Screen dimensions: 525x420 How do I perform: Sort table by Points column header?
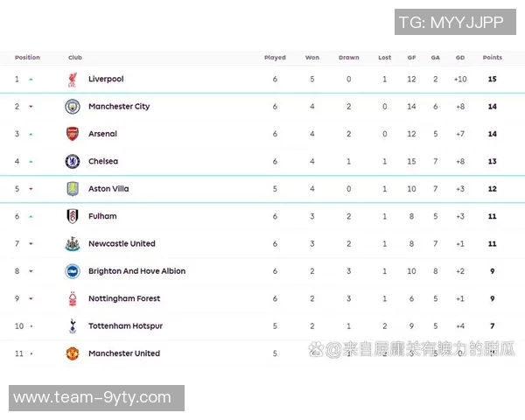(x=493, y=58)
